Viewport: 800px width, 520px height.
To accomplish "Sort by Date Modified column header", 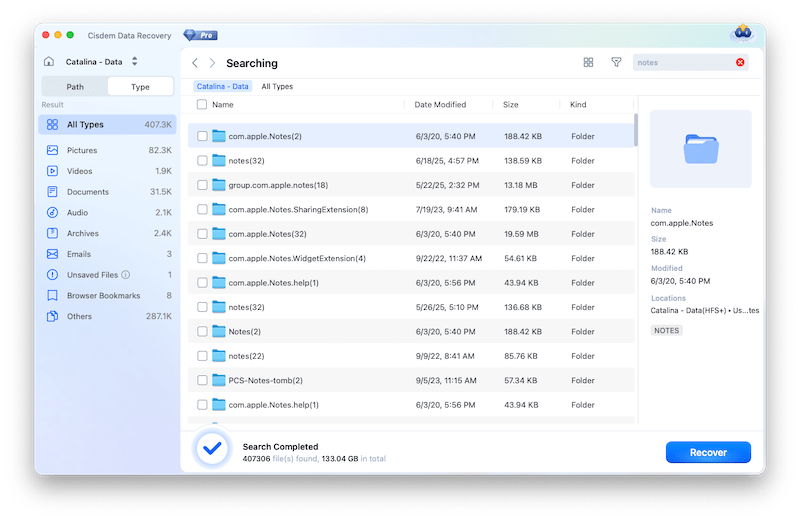I will (x=440, y=105).
